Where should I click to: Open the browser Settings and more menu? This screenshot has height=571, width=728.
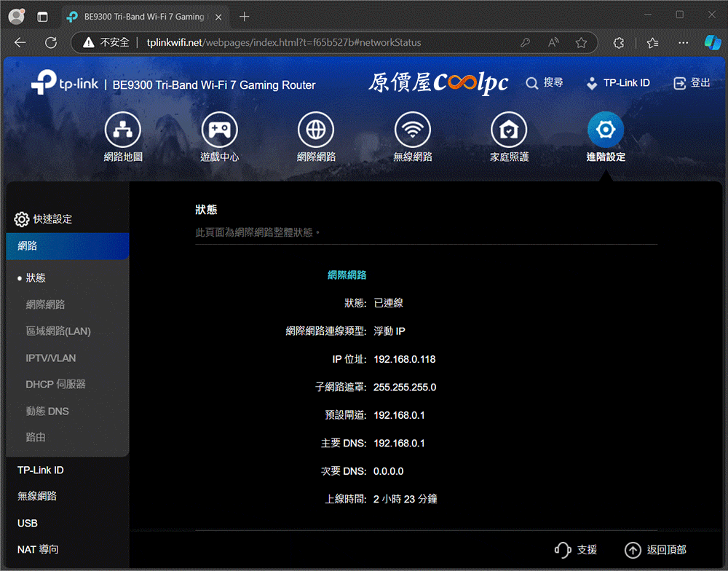(683, 43)
